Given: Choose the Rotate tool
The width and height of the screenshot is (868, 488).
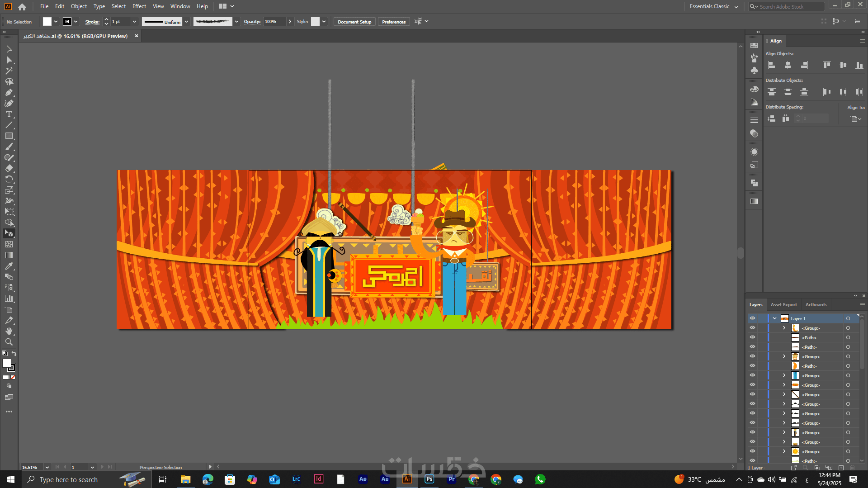Looking at the screenshot, I should click(9, 179).
